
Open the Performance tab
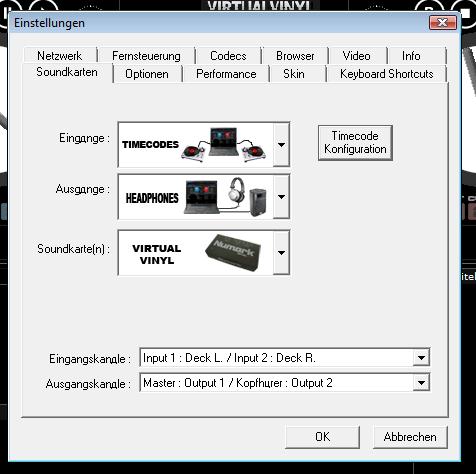click(226, 74)
